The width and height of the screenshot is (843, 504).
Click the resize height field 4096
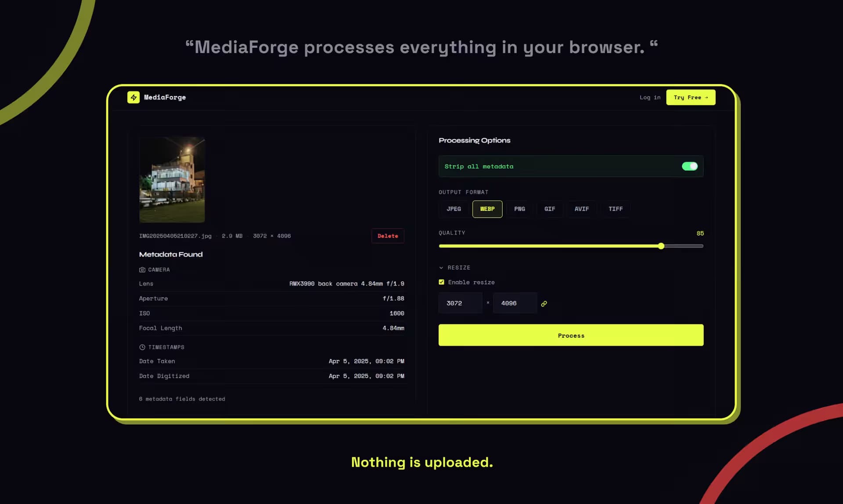pyautogui.click(x=515, y=303)
